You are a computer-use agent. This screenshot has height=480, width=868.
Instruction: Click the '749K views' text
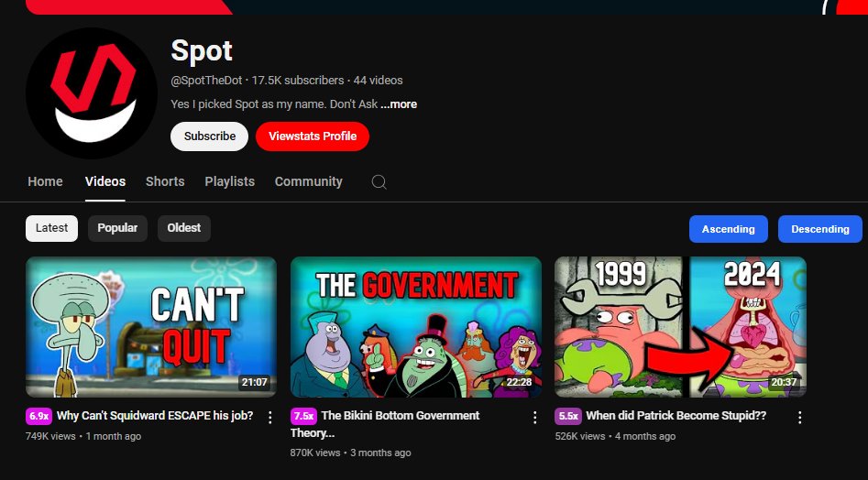[50, 436]
